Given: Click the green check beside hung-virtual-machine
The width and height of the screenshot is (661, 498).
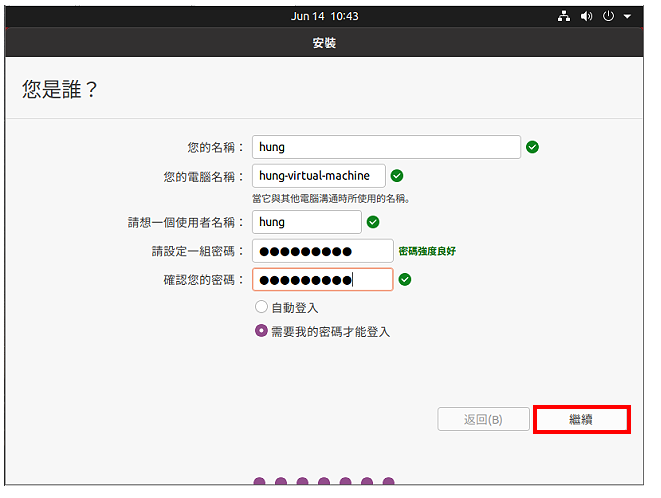Looking at the screenshot, I should [x=397, y=176].
